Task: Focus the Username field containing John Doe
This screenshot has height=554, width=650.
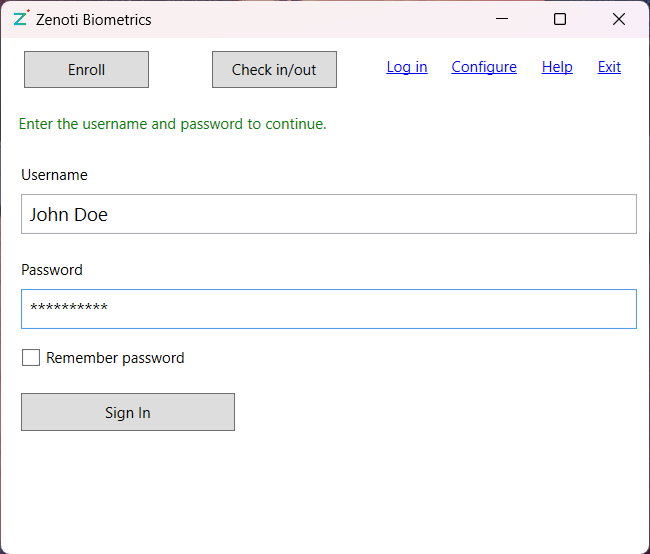Action: pos(328,214)
